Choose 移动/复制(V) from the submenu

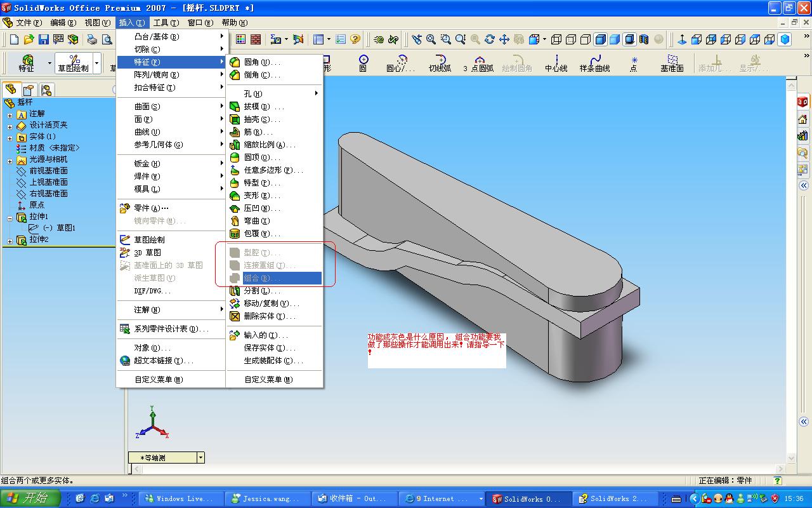(275, 304)
